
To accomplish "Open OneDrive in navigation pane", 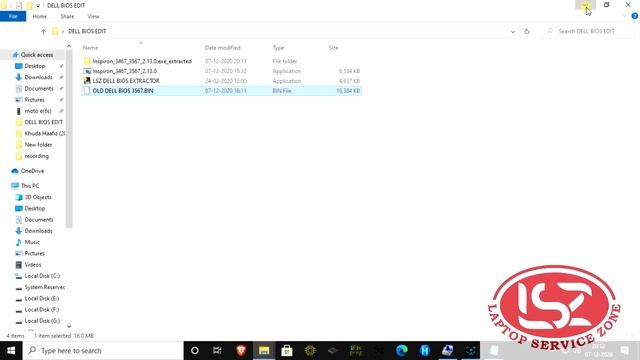I will (x=32, y=171).
